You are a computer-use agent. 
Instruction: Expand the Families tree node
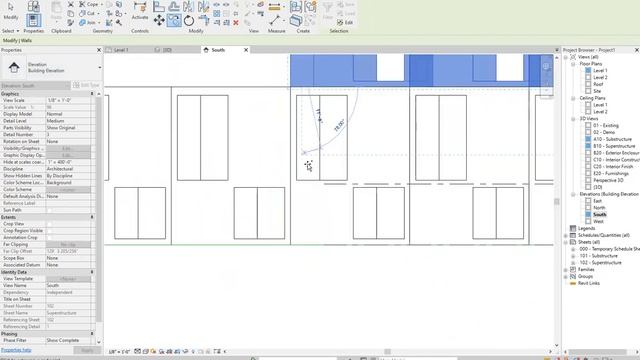(566, 270)
